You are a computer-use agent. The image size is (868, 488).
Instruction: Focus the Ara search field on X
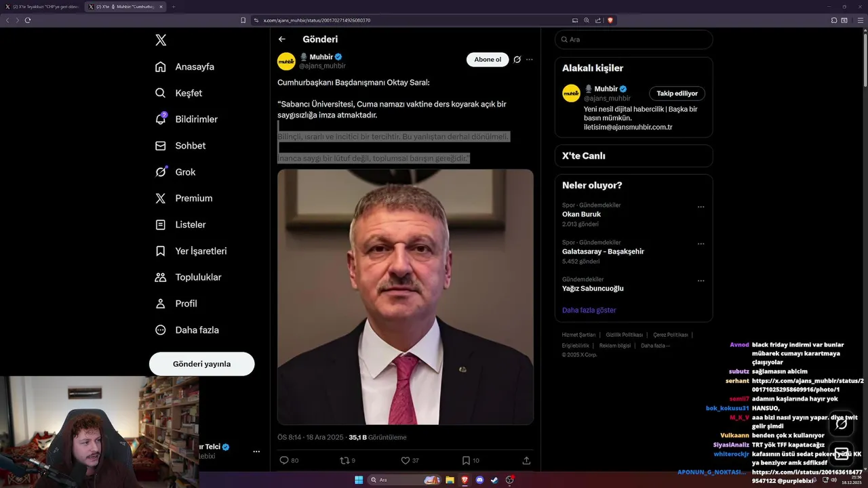coord(634,39)
